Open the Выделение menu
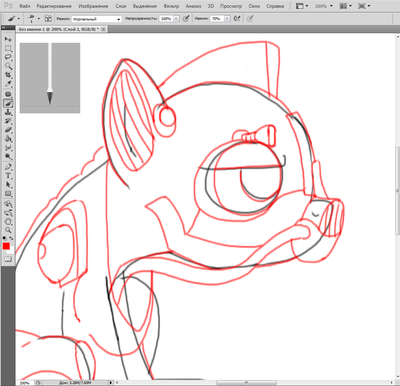 pyautogui.click(x=145, y=6)
